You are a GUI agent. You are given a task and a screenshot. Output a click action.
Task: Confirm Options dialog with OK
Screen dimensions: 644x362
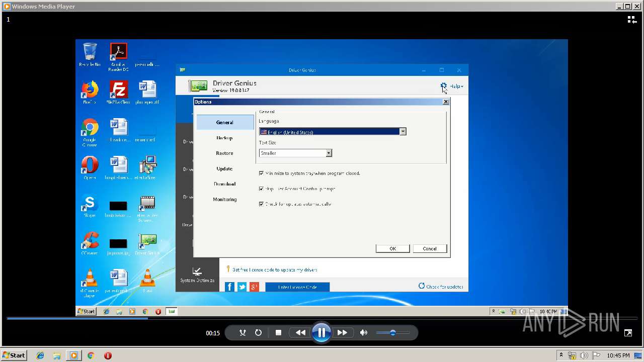(392, 248)
